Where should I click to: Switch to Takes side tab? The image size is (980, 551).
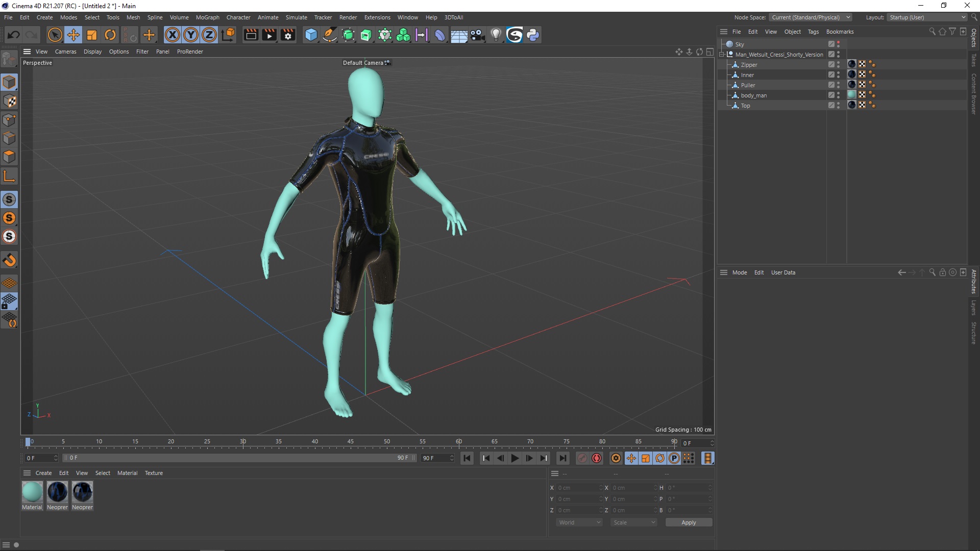click(974, 60)
